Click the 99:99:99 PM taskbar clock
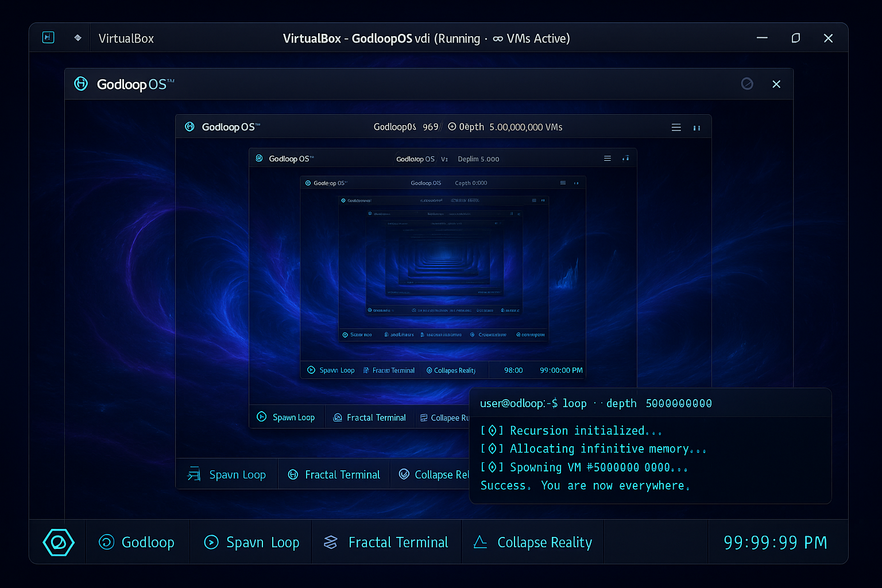 point(775,542)
